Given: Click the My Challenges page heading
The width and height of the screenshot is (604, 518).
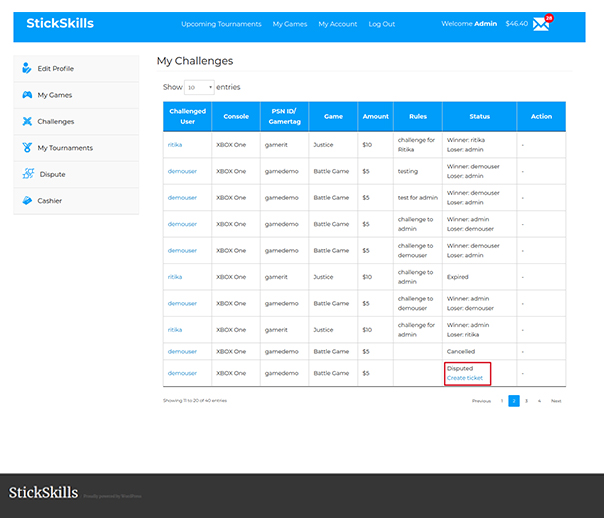Looking at the screenshot, I should (x=195, y=61).
